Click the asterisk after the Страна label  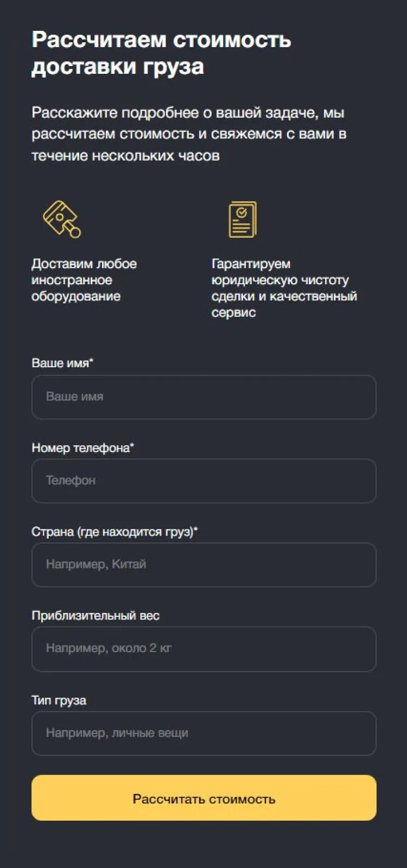pos(196,529)
